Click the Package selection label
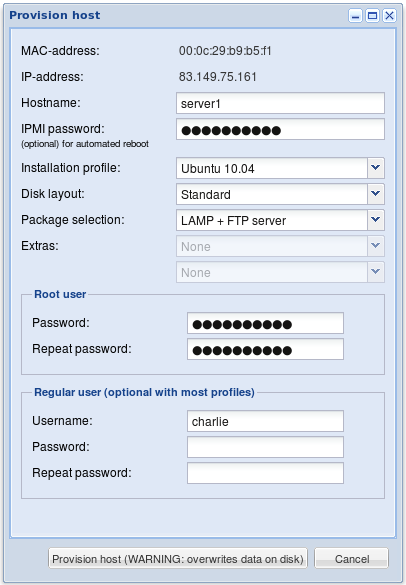The height and width of the screenshot is (585, 406). 73,220
